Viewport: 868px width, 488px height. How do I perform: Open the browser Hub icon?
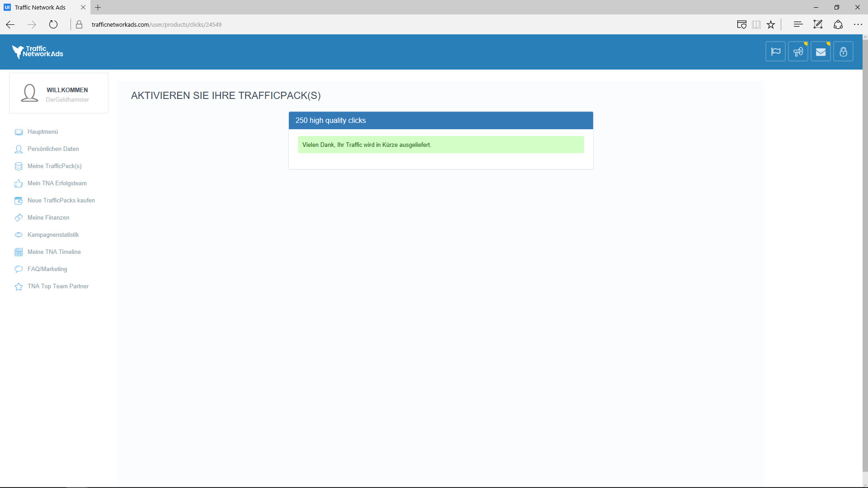click(x=798, y=24)
